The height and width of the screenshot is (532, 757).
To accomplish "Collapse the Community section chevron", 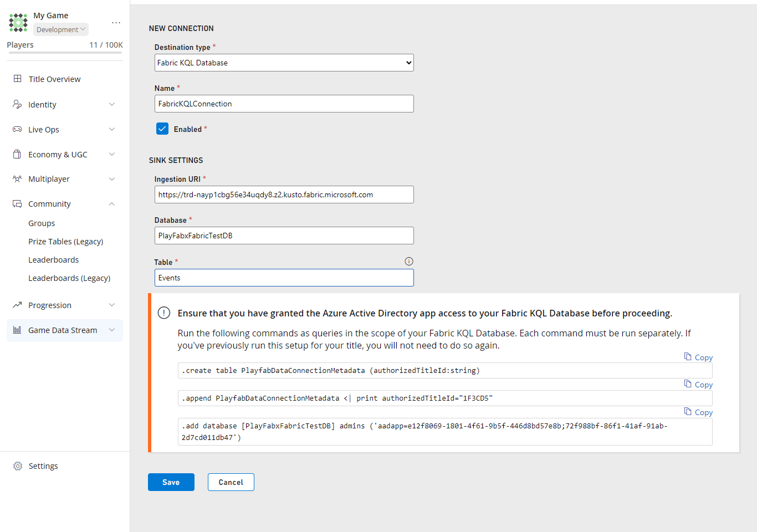I will (x=112, y=204).
